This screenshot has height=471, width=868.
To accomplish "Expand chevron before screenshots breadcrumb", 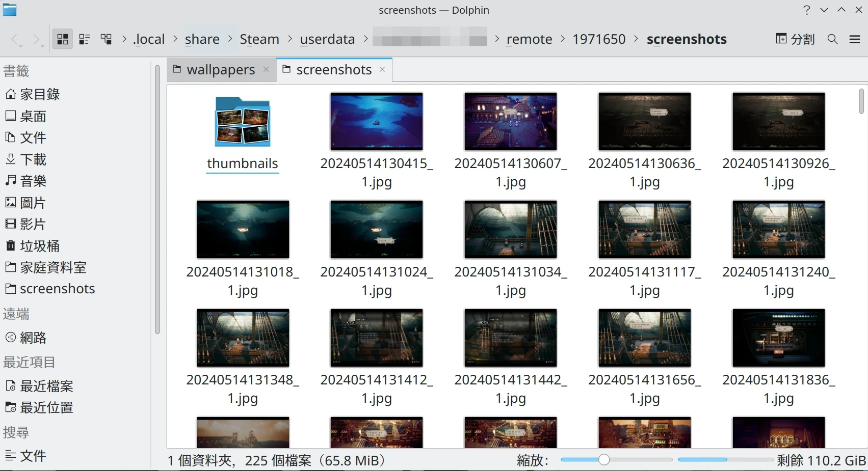I will click(x=636, y=39).
